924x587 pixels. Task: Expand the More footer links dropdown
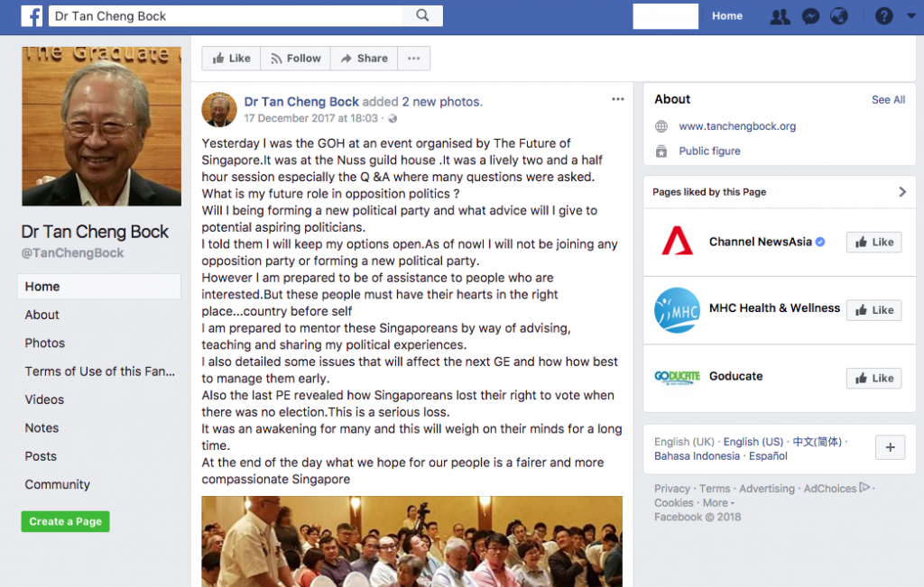pyautogui.click(x=718, y=503)
